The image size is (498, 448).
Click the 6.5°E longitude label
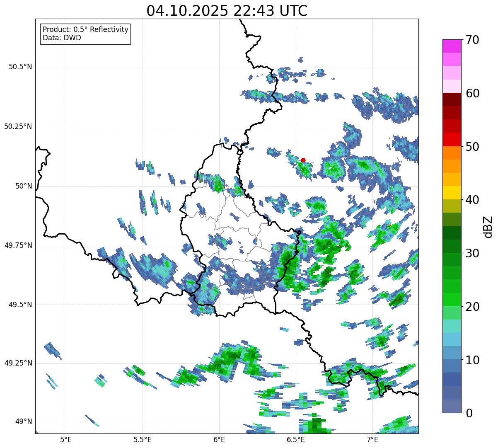[x=296, y=439]
